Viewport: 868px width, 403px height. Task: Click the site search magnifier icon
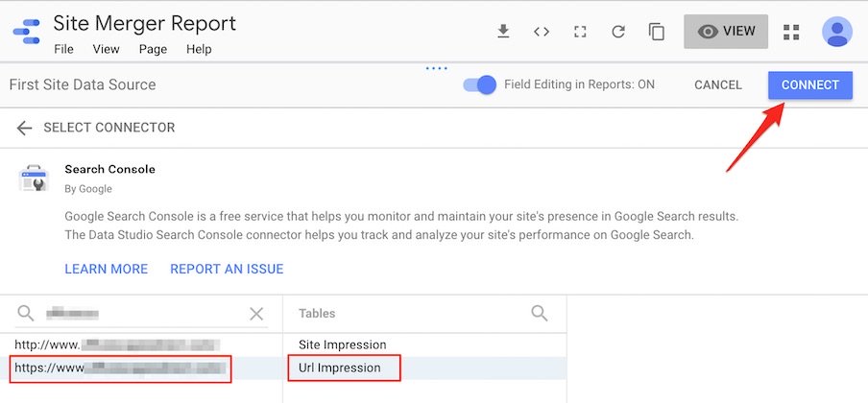(x=26, y=314)
